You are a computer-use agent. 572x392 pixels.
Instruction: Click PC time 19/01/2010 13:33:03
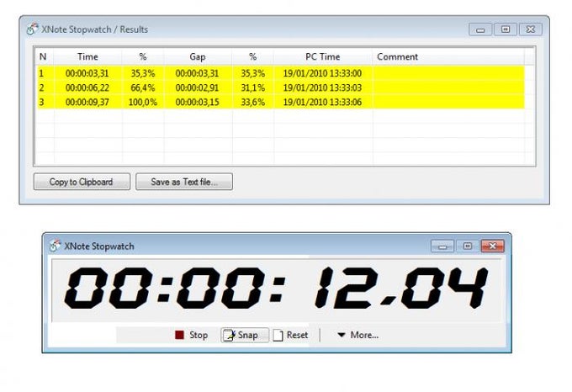(322, 87)
